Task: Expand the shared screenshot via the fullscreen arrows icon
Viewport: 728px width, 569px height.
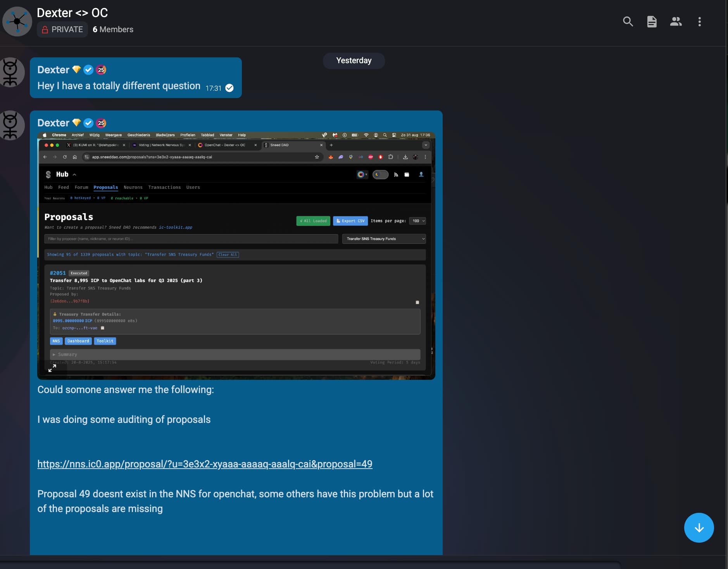Action: (52, 368)
